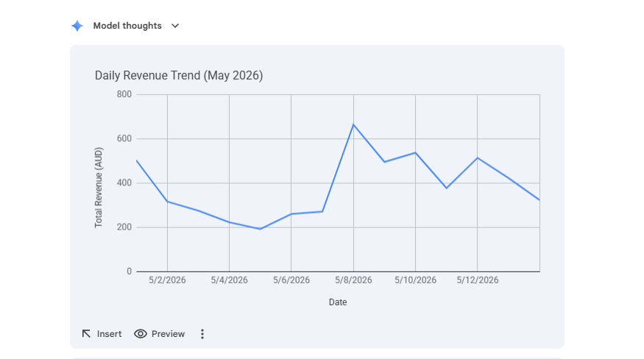Screen dimensions: 644x359
Task: Select the chart title Daily Revenue Trend
Action: pyautogui.click(x=179, y=76)
